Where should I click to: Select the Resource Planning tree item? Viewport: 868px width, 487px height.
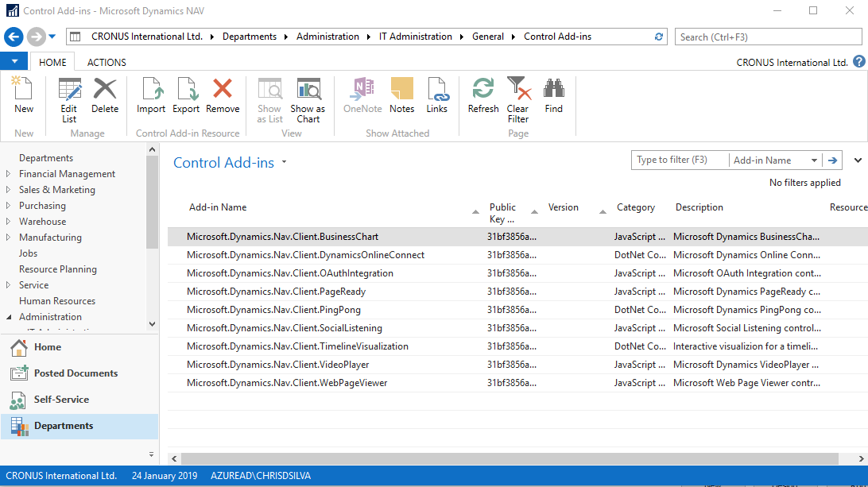(57, 269)
